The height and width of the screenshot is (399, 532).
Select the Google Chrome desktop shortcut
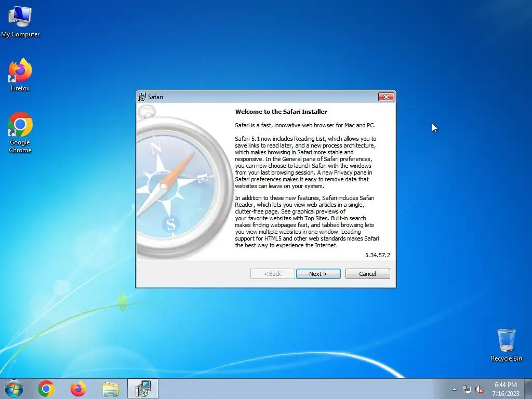coord(20,132)
